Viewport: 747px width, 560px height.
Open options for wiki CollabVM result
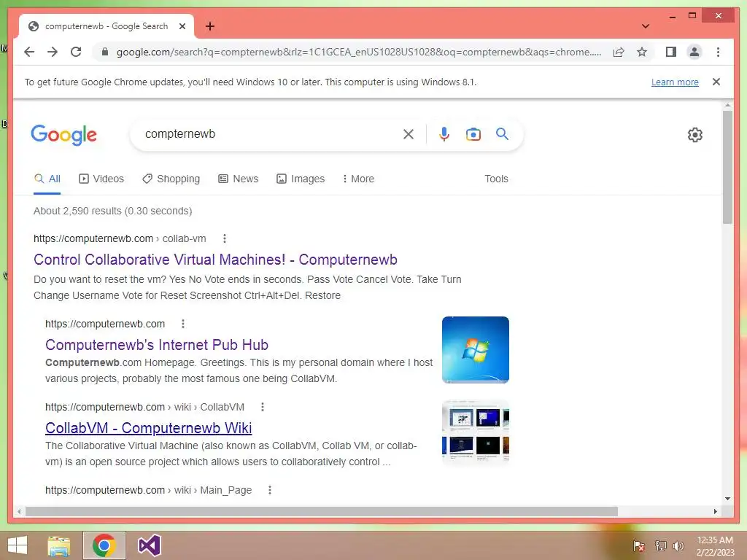click(263, 407)
